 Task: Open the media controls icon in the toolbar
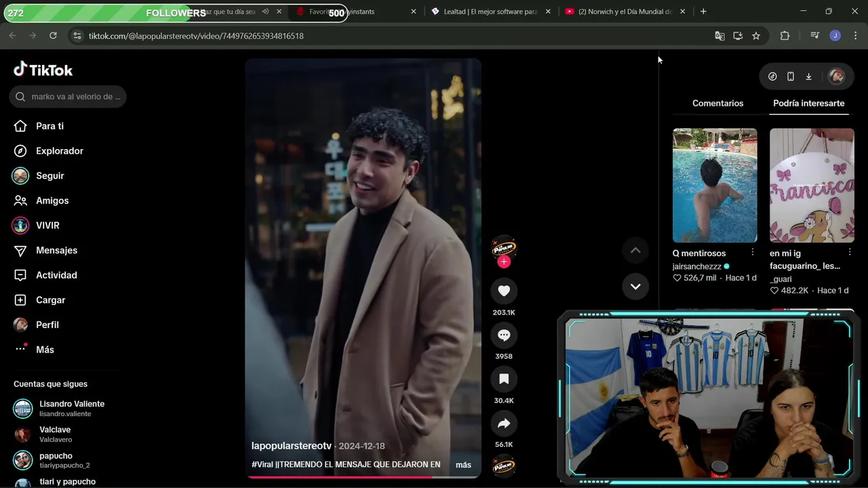coord(815,36)
